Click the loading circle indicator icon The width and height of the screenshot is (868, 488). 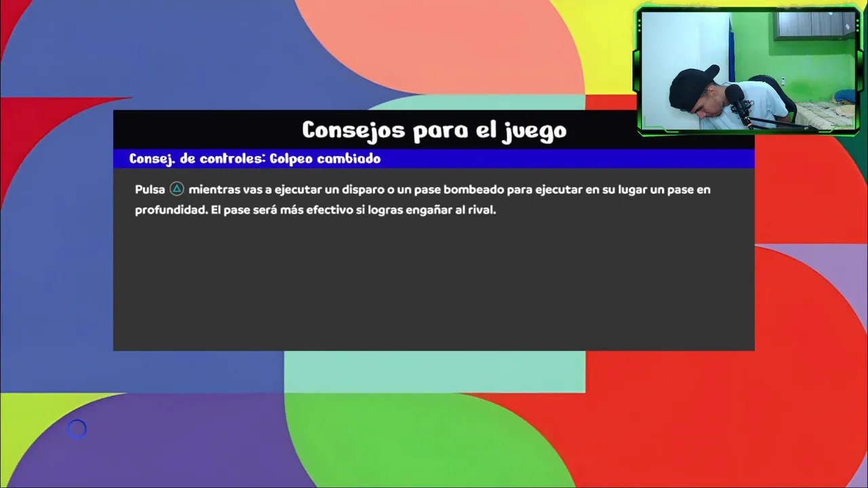pos(77,429)
